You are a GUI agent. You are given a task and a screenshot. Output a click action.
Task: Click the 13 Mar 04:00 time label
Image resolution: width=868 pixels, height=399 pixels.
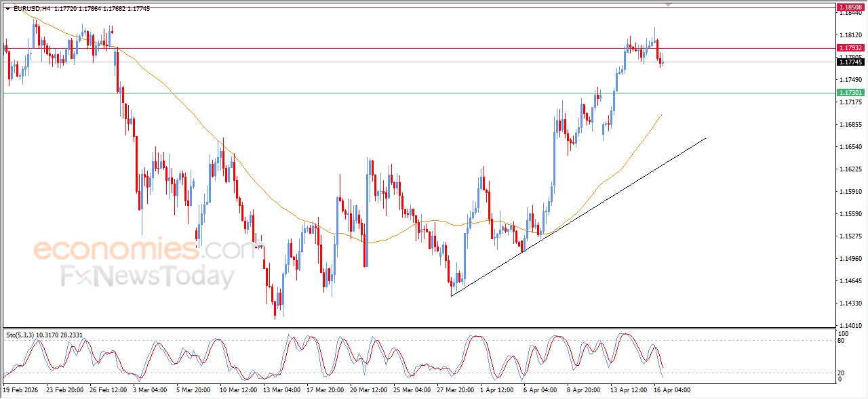[x=281, y=390]
